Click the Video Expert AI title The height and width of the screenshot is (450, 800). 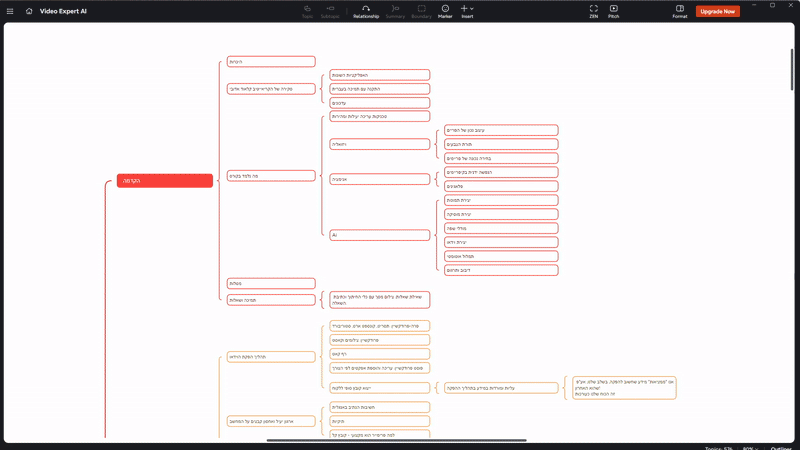coord(63,11)
